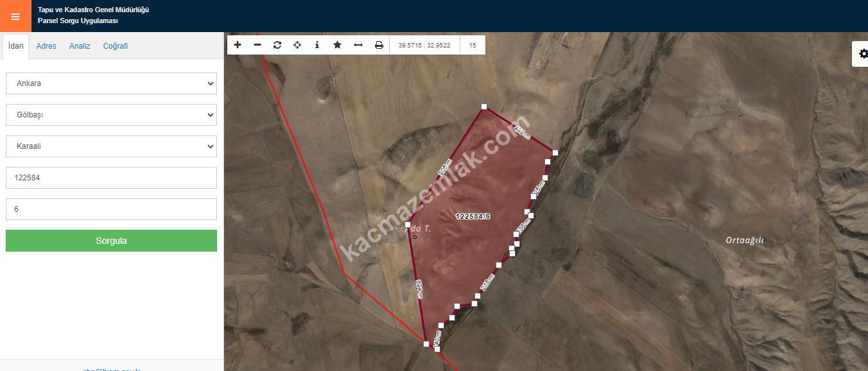Click the 122584/6 parcel label on map
This screenshot has width=868, height=371.
(x=473, y=216)
